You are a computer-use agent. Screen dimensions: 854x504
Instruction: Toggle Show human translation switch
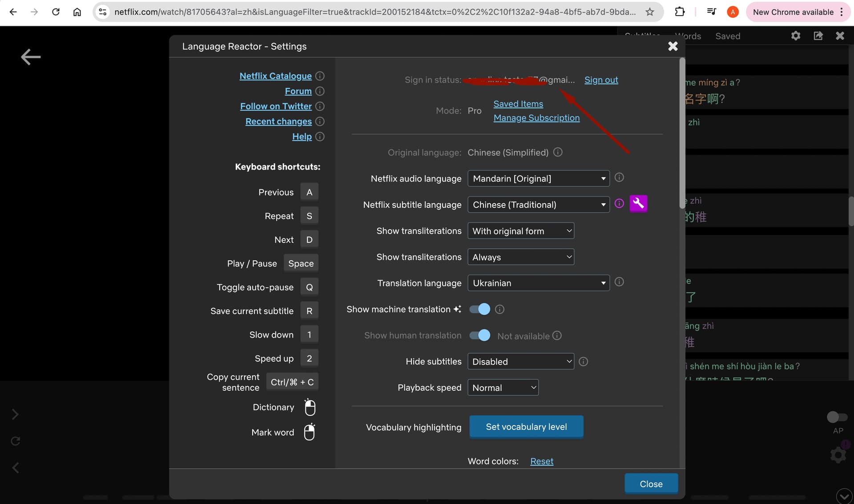(x=479, y=335)
